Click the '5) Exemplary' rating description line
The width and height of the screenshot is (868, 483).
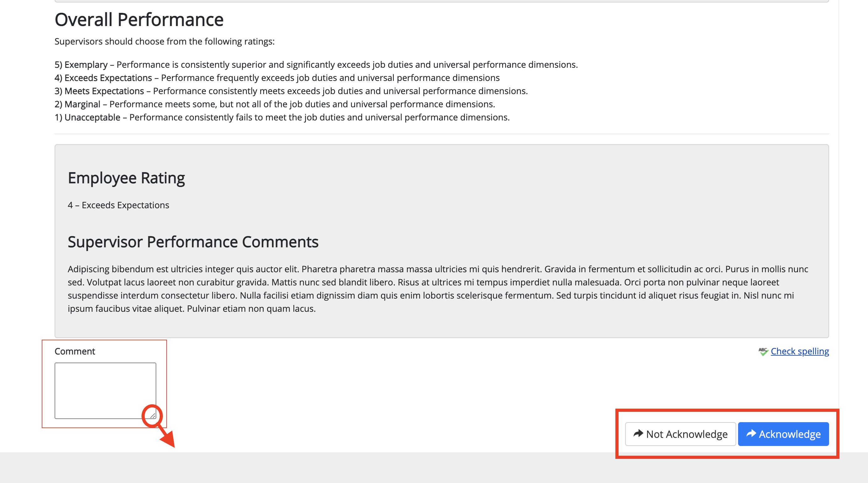coord(316,64)
